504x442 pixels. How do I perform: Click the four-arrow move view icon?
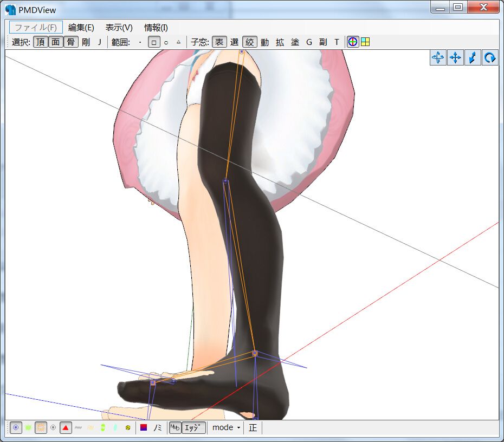[x=456, y=57]
